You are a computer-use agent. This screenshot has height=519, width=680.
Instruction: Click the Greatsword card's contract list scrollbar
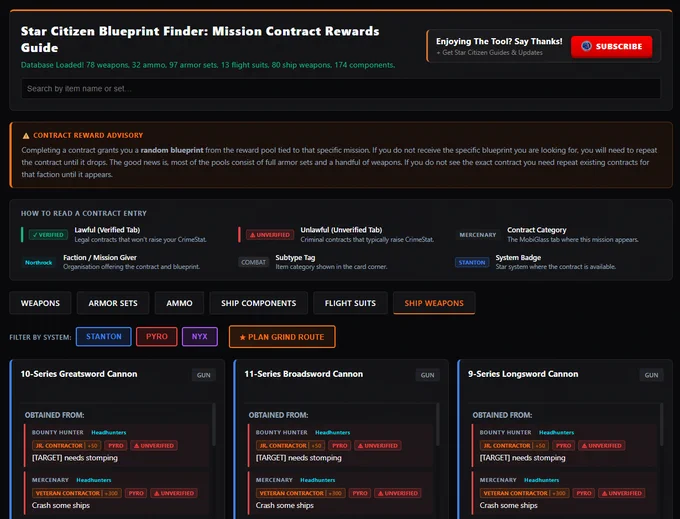pyautogui.click(x=213, y=424)
